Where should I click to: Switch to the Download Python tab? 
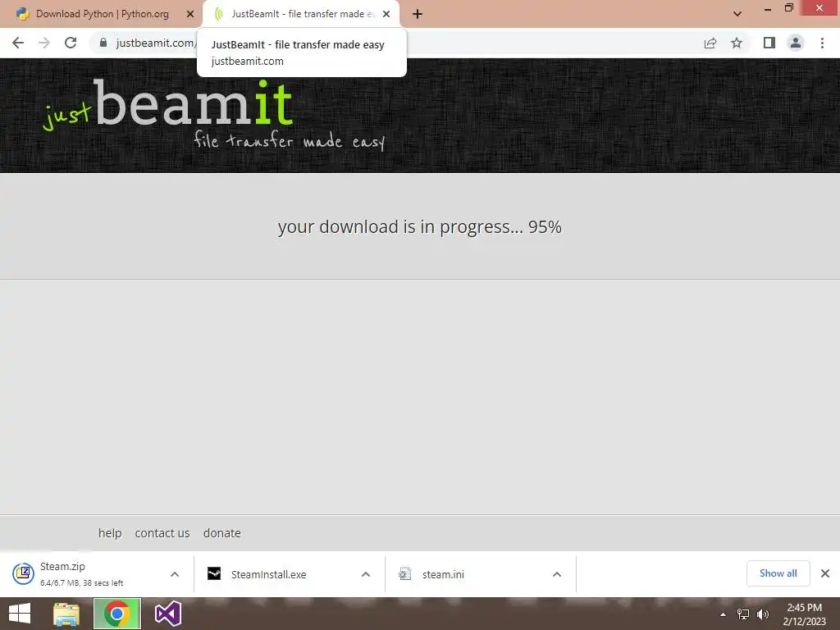[101, 14]
